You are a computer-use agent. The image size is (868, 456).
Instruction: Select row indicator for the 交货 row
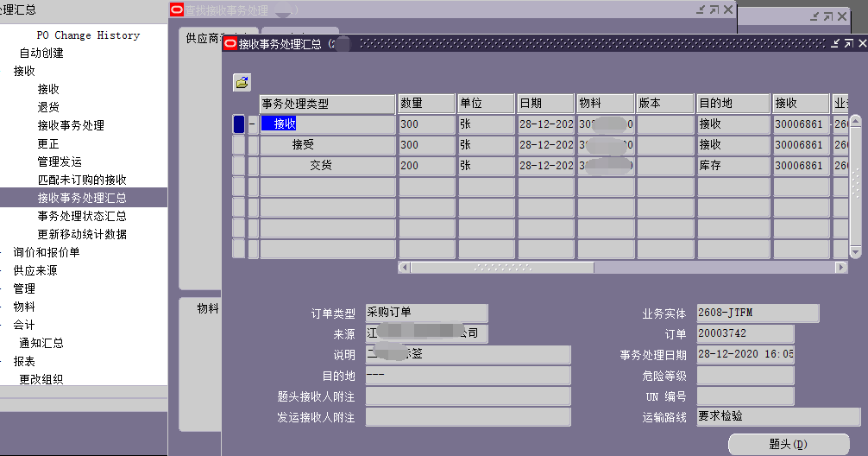tap(239, 166)
